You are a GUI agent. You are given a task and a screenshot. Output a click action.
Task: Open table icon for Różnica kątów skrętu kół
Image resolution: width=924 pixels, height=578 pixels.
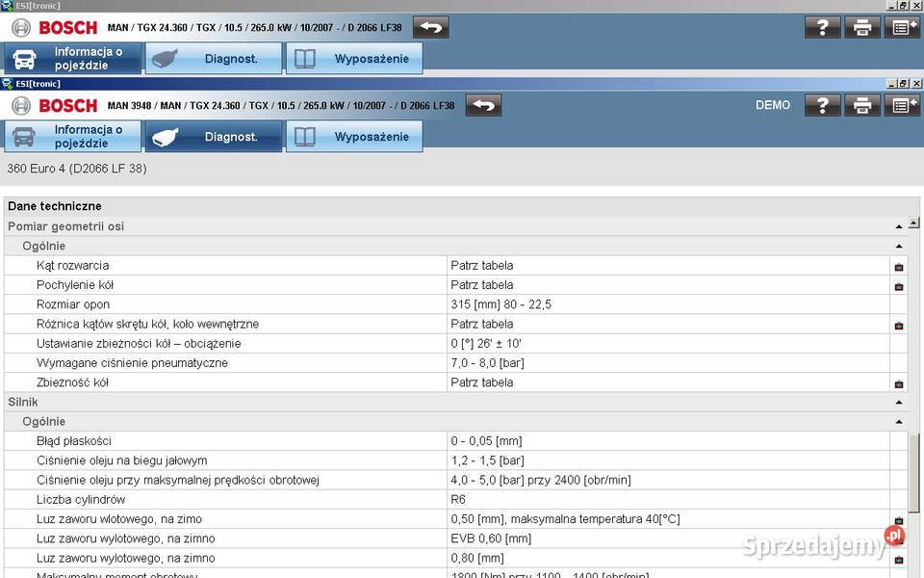pos(899,326)
